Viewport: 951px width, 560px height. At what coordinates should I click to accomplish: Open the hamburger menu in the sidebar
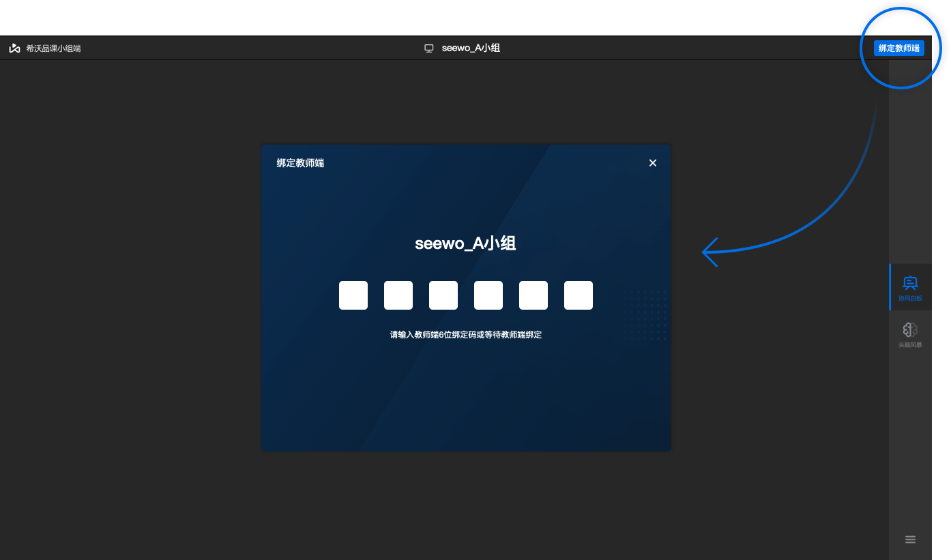(910, 540)
